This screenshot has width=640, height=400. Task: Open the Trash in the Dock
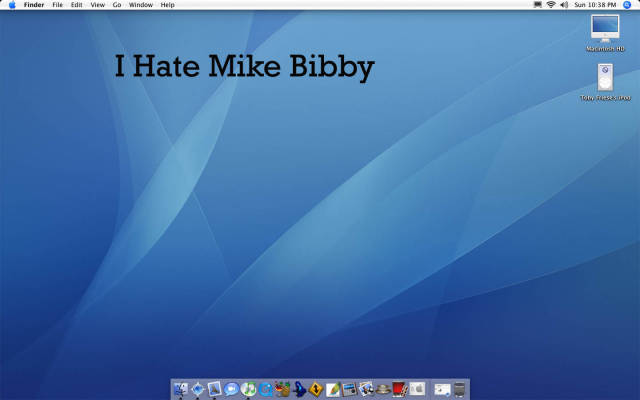pos(460,389)
